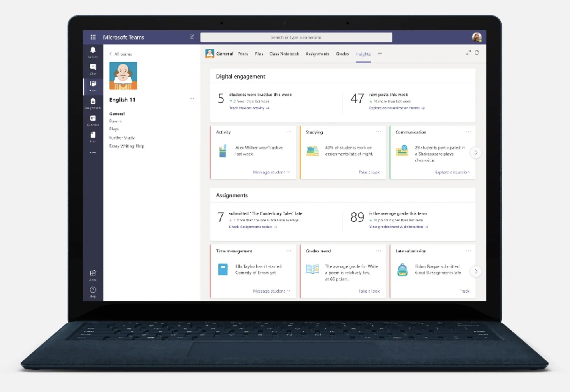
Task: Open Files in the left sidebar
Action: [93, 137]
